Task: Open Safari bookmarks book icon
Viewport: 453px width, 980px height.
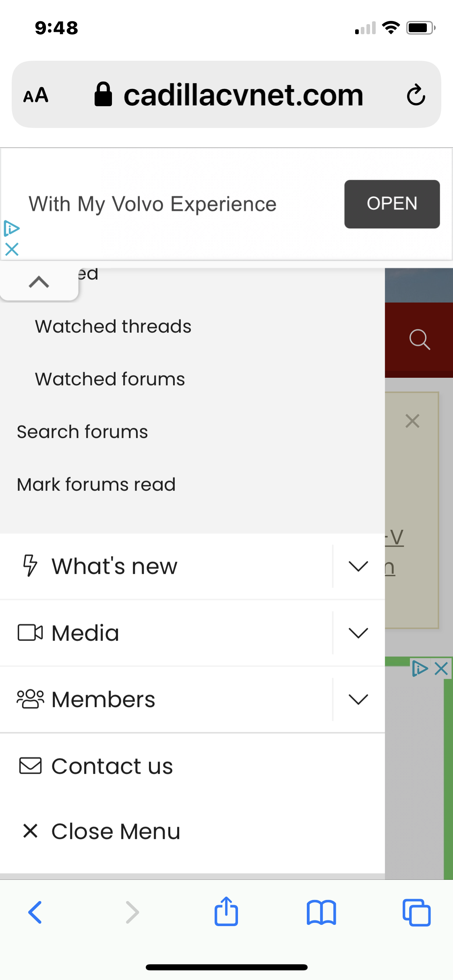Action: click(x=321, y=912)
